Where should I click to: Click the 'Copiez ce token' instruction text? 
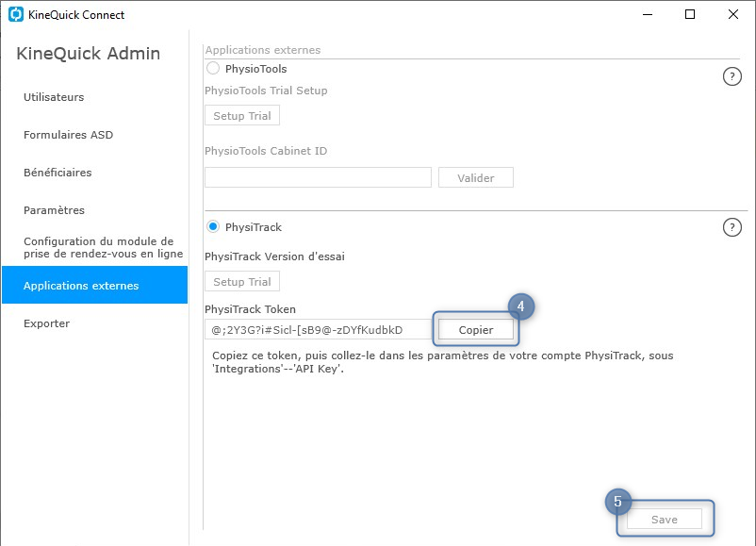click(443, 362)
